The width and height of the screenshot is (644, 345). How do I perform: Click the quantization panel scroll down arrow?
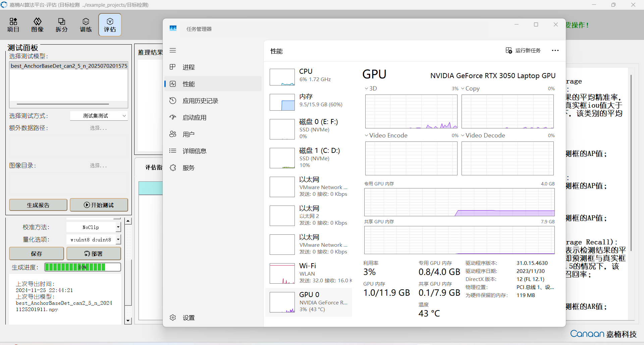click(128, 321)
